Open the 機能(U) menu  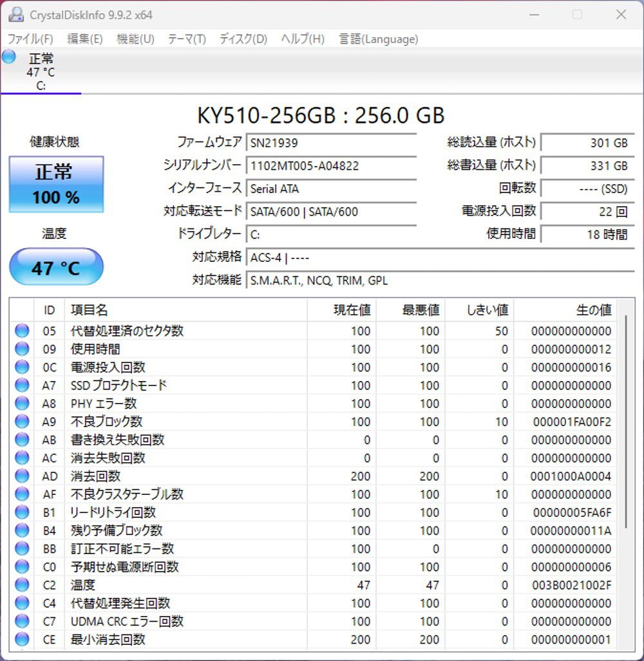(135, 39)
